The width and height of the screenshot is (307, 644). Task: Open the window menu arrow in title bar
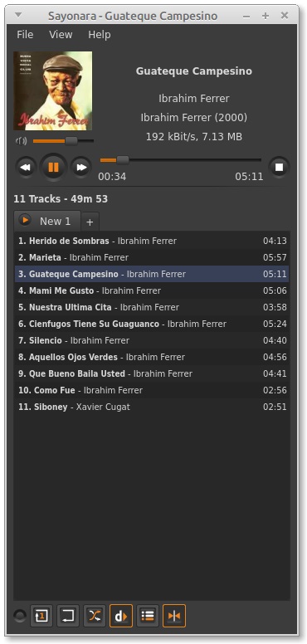[18, 15]
